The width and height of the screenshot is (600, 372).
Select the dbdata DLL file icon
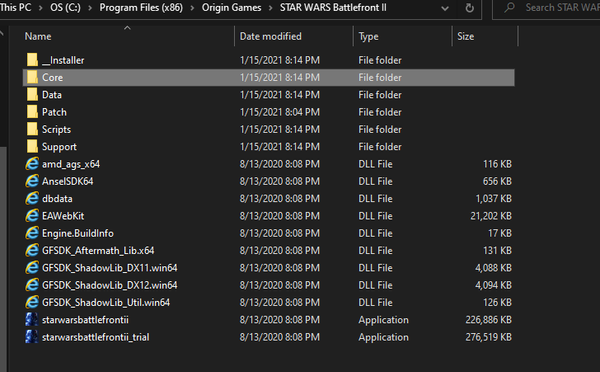[x=32, y=199]
